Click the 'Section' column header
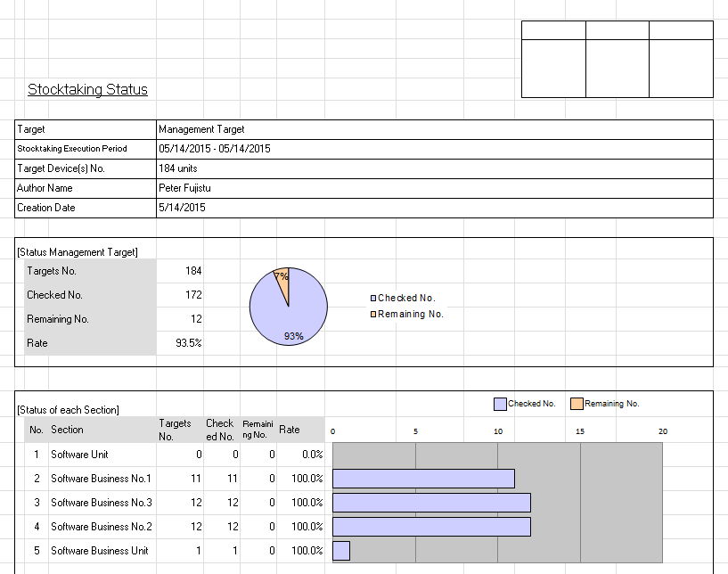The width and height of the screenshot is (728, 574). point(68,430)
